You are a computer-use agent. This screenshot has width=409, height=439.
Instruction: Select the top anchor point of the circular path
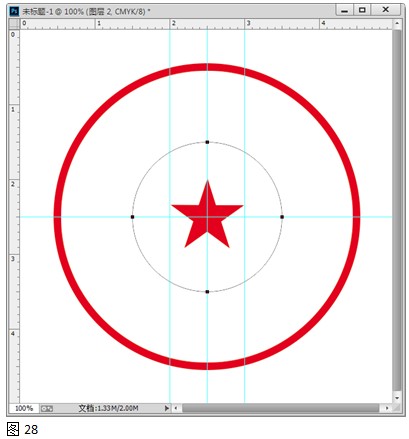tap(207, 142)
